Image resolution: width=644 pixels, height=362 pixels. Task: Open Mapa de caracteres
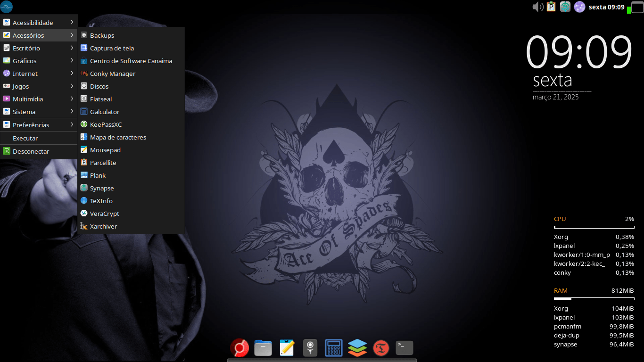point(131,137)
